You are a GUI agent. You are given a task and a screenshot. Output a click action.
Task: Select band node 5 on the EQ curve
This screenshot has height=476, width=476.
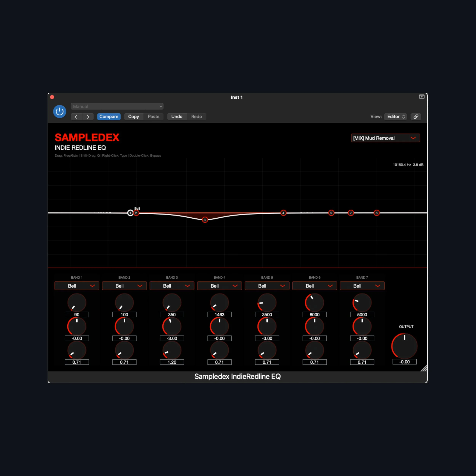(331, 213)
